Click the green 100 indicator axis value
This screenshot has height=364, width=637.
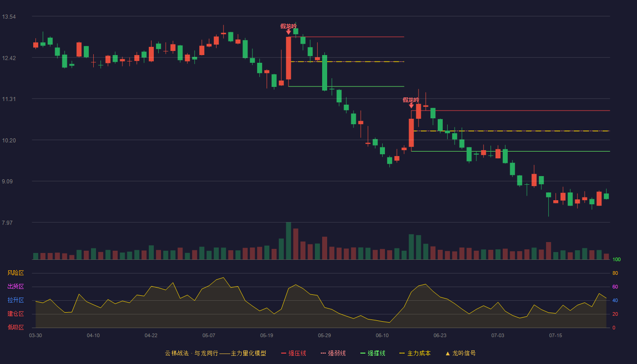point(617,260)
